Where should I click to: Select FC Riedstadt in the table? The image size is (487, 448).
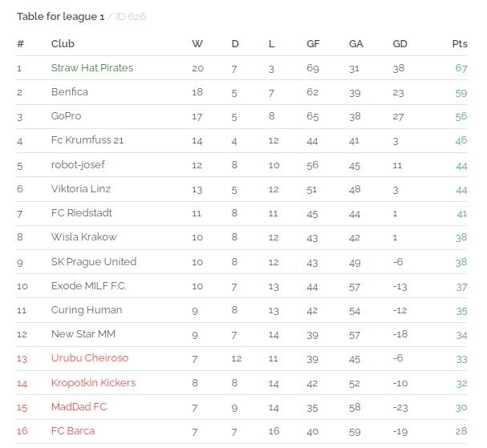pyautogui.click(x=82, y=213)
